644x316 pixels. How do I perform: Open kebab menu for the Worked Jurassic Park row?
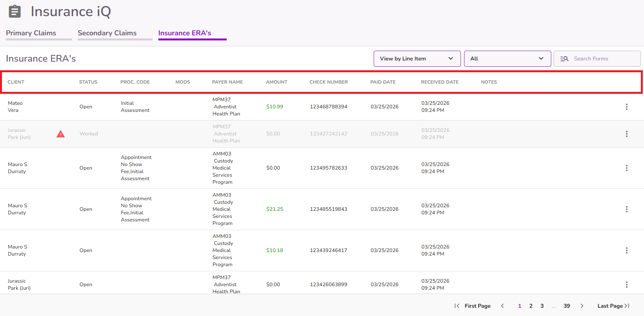[x=626, y=134]
